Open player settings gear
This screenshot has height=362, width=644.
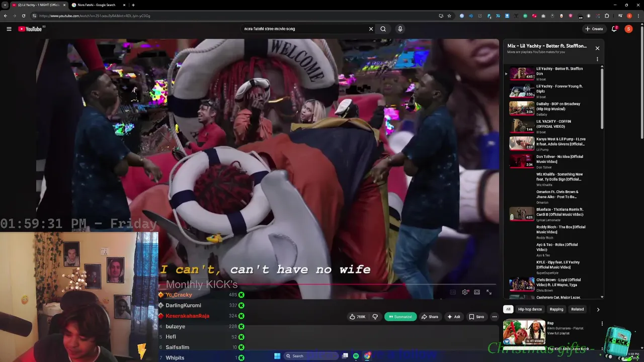[465, 292]
